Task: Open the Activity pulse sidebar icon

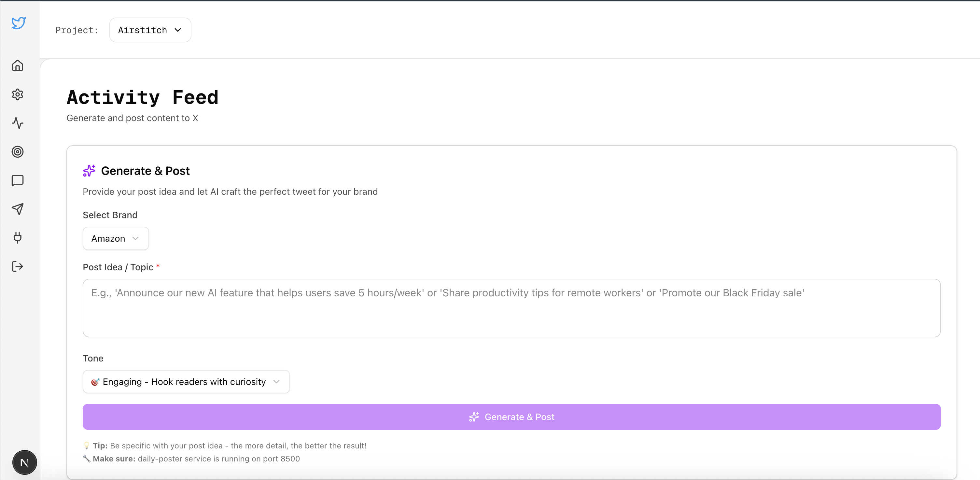Action: (x=18, y=123)
